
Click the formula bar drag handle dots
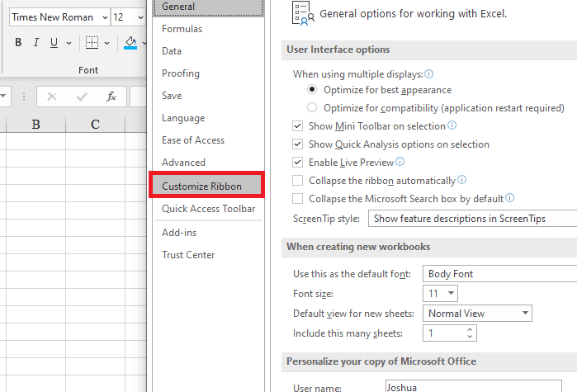coord(24,97)
